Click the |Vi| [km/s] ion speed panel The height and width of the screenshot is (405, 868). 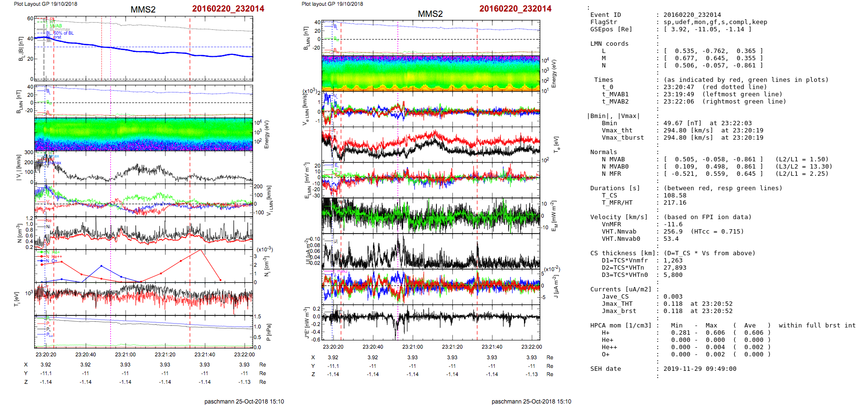tap(143, 169)
